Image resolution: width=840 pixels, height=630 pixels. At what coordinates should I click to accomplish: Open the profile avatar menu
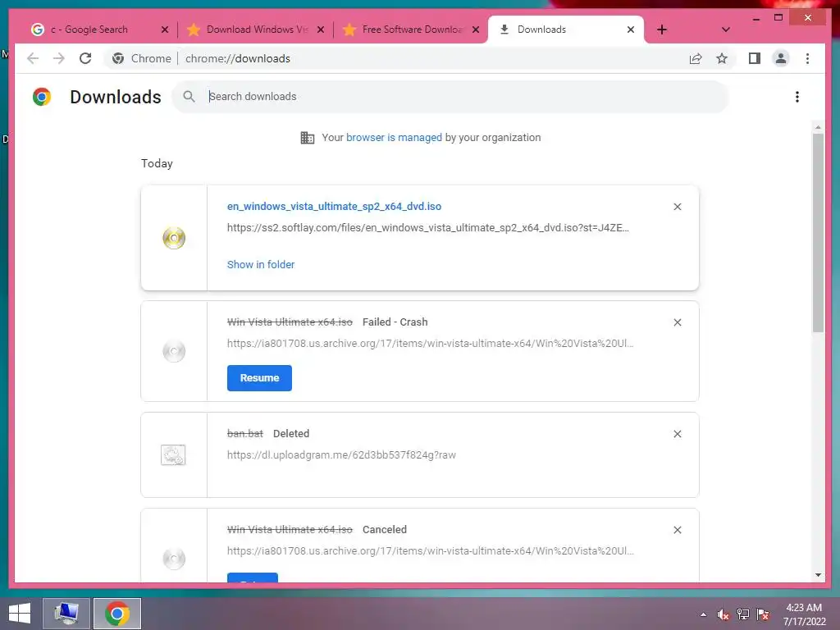[781, 58]
